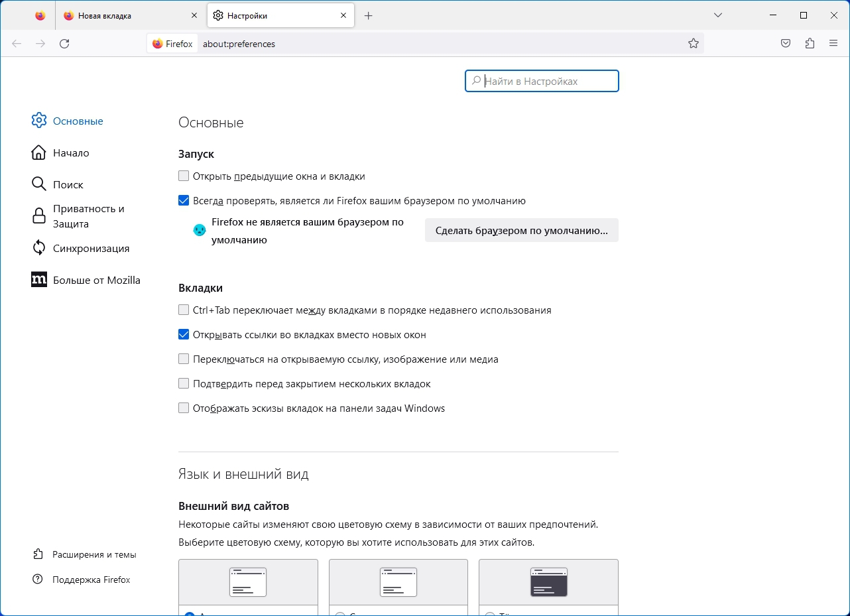Close the Новая вкладка tab
This screenshot has height=616, width=850.
(194, 16)
